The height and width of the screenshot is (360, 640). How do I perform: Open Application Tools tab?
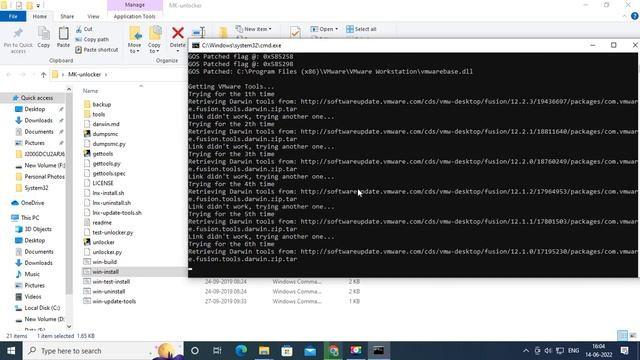coord(134,16)
